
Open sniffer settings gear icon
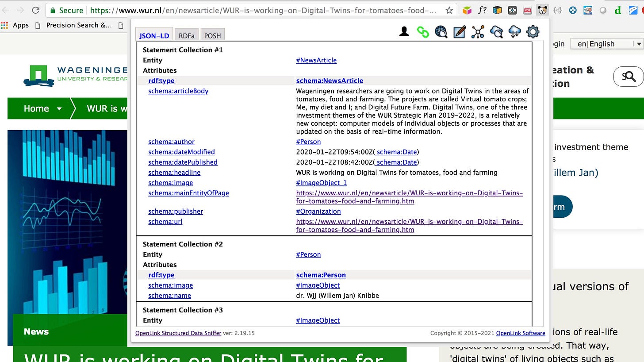533,31
